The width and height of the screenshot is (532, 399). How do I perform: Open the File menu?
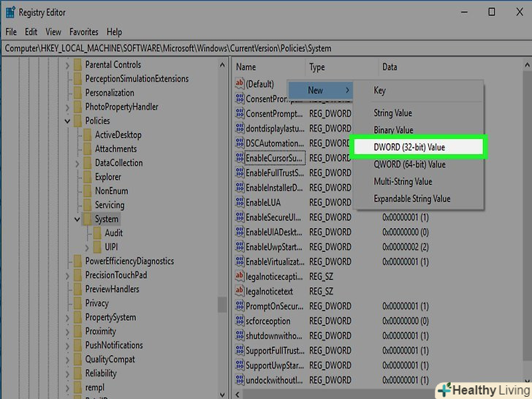(11, 32)
